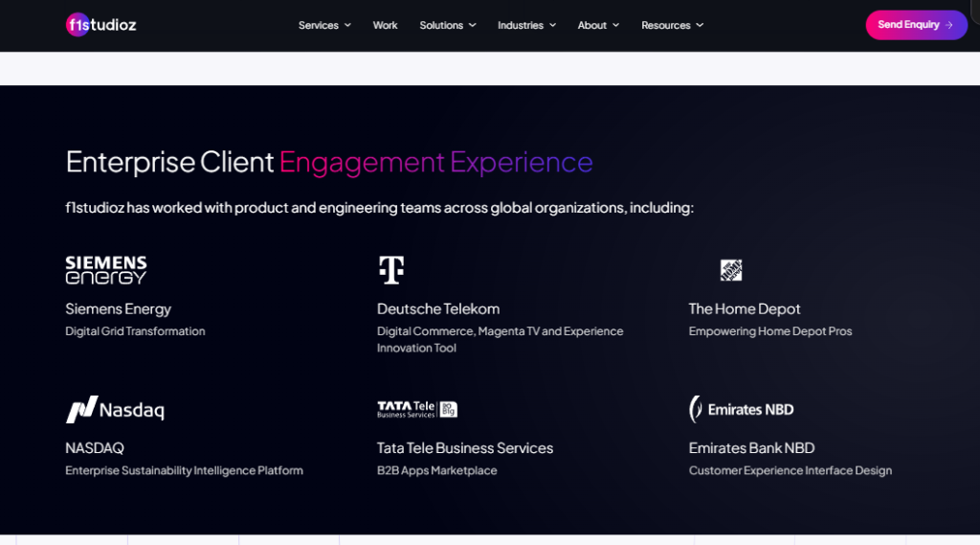980x545 pixels.
Task: Click the f1studioz has worked with paragraph
Action: coord(379,207)
